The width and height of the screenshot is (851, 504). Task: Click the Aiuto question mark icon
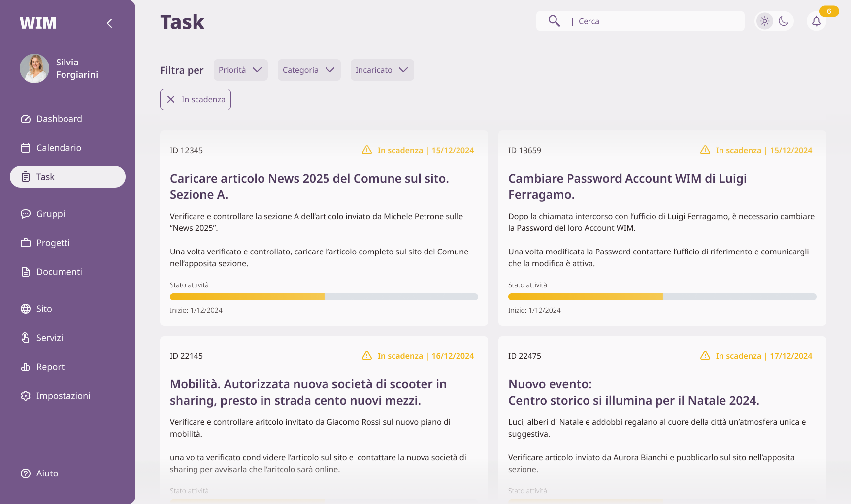point(26,473)
